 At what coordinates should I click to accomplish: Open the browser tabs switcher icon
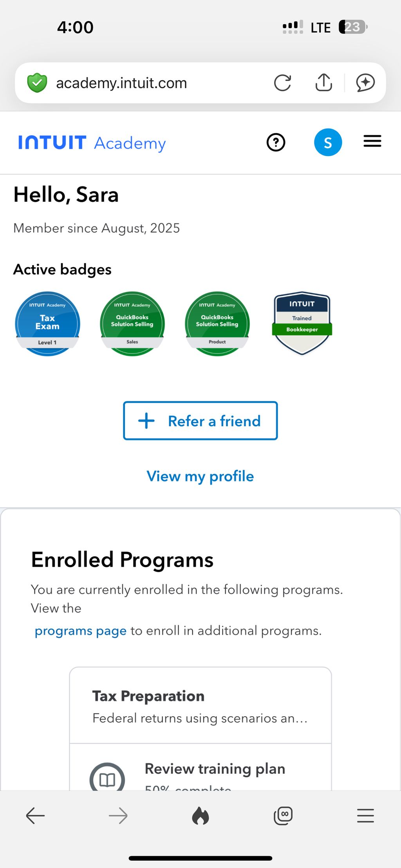coord(283,816)
